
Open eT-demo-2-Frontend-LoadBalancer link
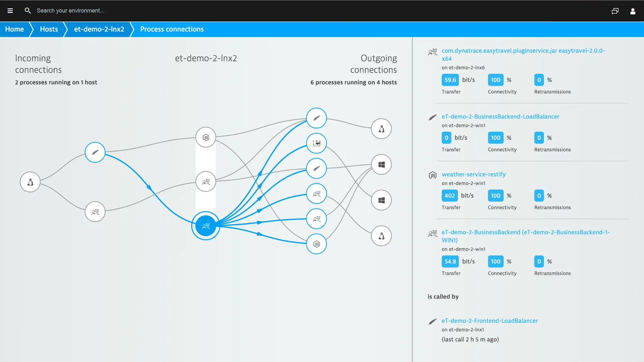coord(489,321)
